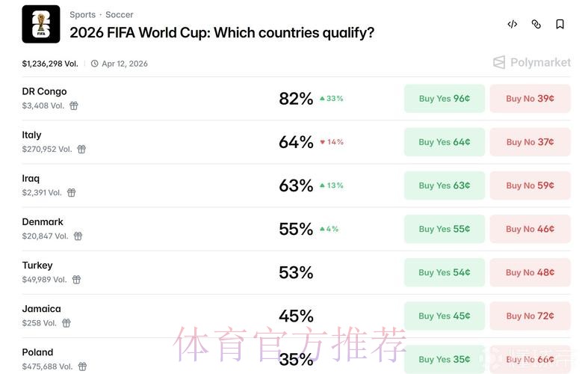
Task: Buy No for Denmark at 46¢
Action: point(530,229)
